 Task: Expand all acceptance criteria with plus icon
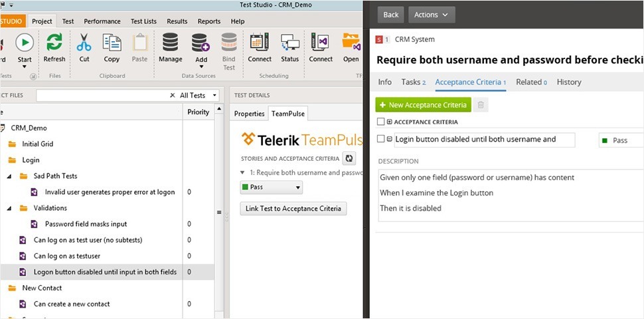coord(389,122)
